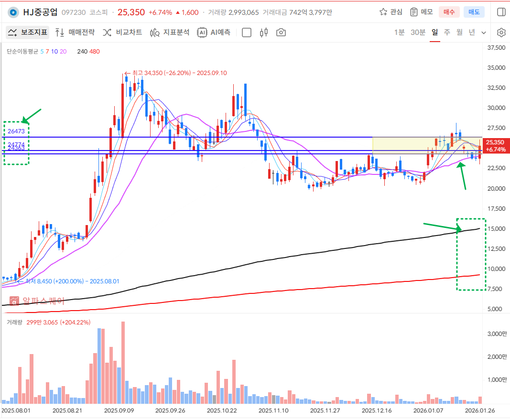The image size is (510, 420).
Task: Open the 지표분석 indicator analysis
Action: 170,32
